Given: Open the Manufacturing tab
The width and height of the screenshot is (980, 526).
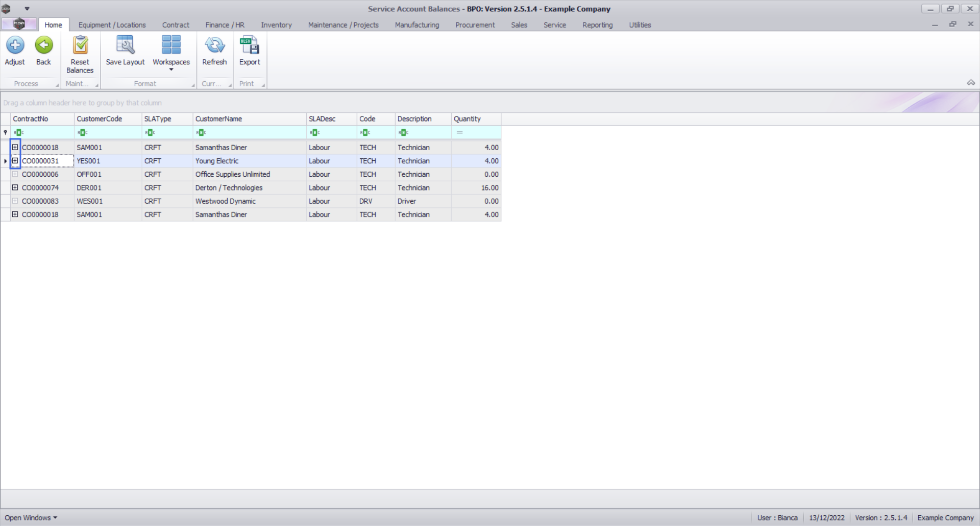Looking at the screenshot, I should click(416, 25).
